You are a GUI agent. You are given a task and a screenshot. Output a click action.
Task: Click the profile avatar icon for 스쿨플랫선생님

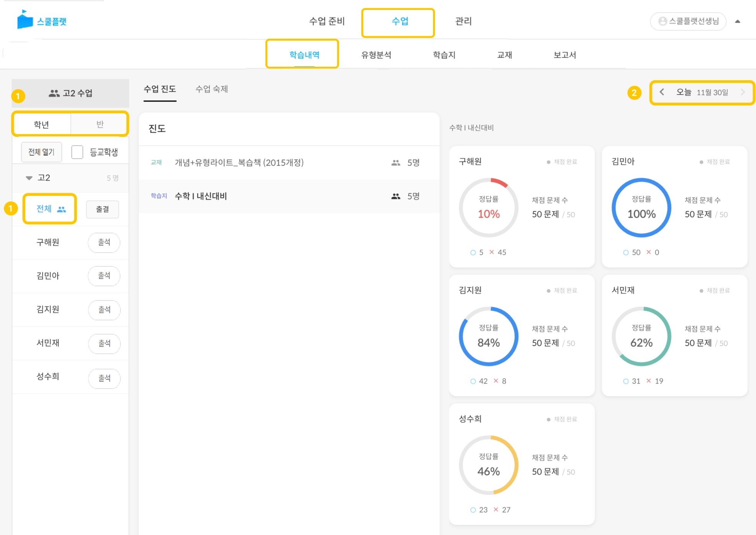click(662, 21)
